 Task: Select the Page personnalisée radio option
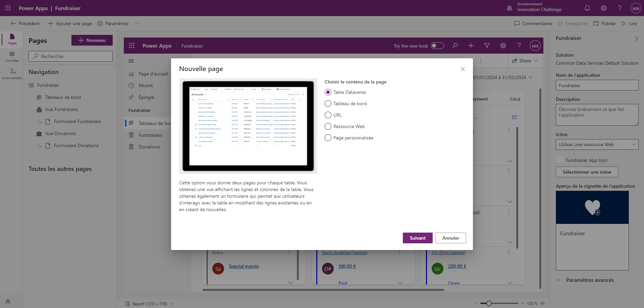pos(328,138)
